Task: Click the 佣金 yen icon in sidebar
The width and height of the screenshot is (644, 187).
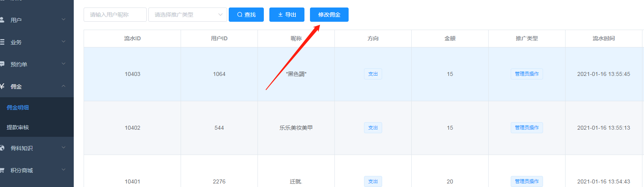Action: pyautogui.click(x=2, y=86)
